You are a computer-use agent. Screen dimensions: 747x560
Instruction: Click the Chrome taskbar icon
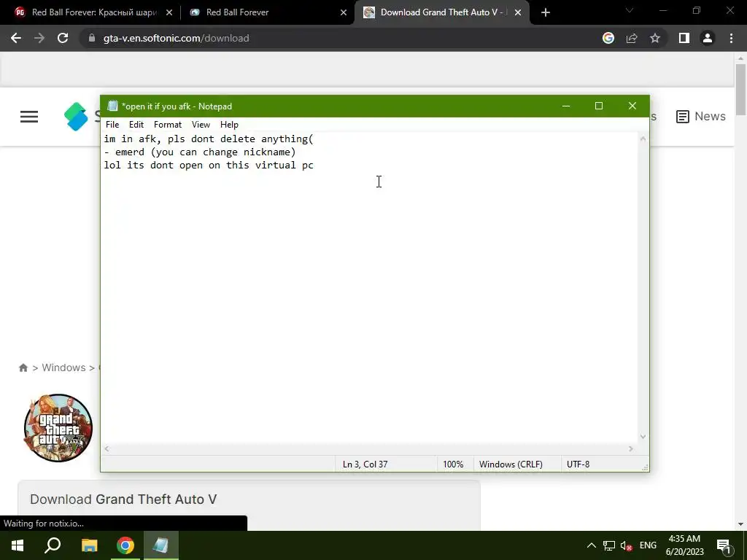[x=125, y=545]
